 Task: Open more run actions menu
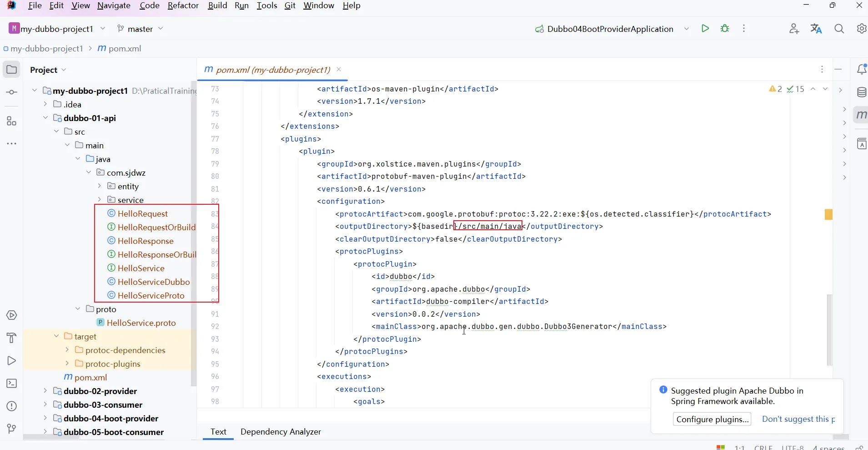(744, 29)
